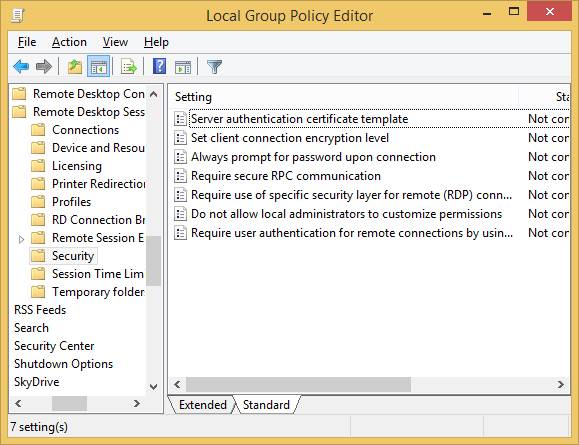Click policy icon beside Do not allow local administrators
Image resolution: width=579 pixels, height=445 pixels.
click(180, 214)
